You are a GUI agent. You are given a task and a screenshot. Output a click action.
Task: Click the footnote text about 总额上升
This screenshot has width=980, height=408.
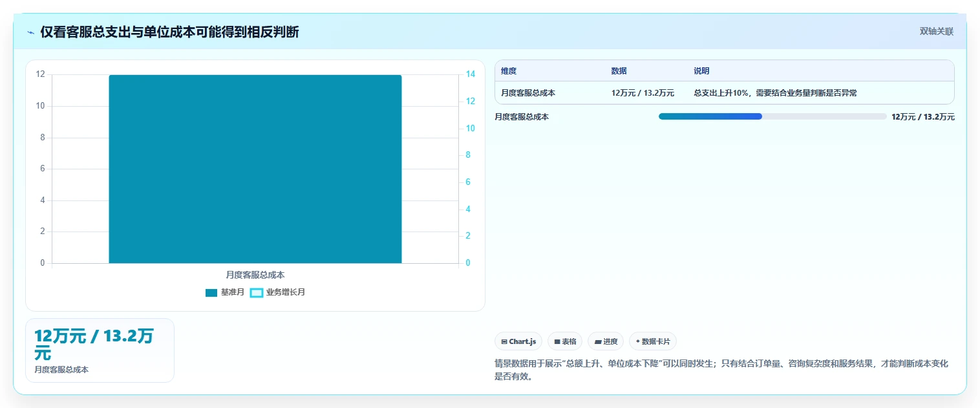click(721, 370)
